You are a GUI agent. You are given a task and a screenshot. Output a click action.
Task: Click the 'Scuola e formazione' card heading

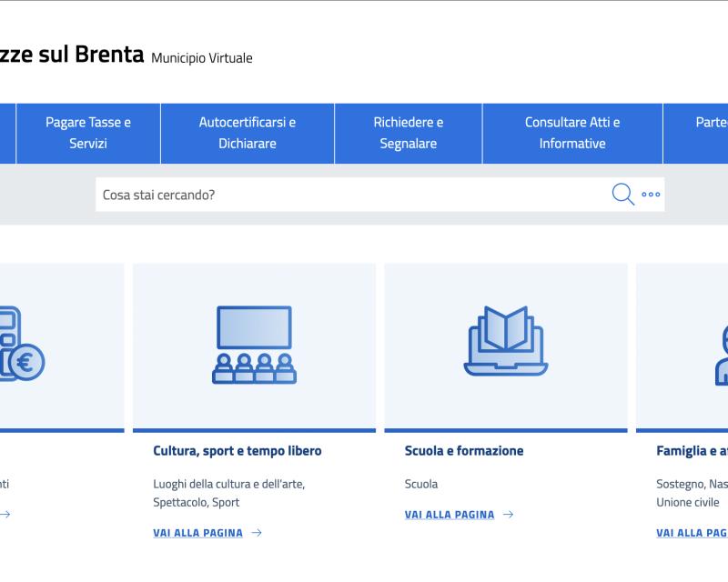coord(463,450)
